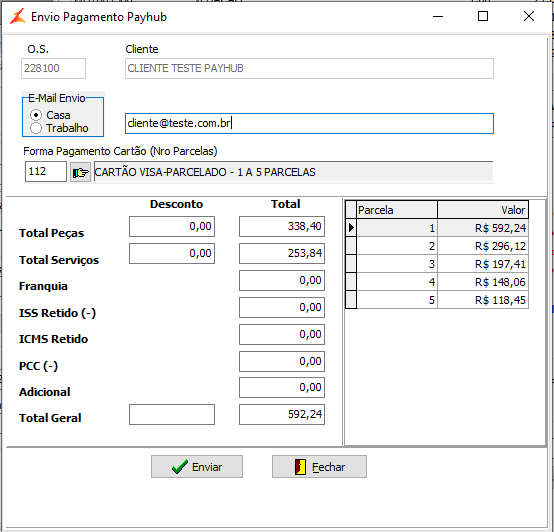Select the Total Peças desconto field
This screenshot has width=554, height=532.
[172, 226]
